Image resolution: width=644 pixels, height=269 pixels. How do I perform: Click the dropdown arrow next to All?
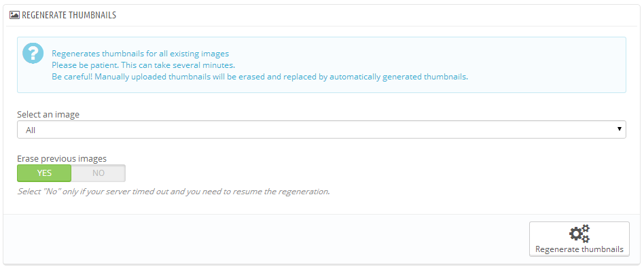pyautogui.click(x=619, y=129)
